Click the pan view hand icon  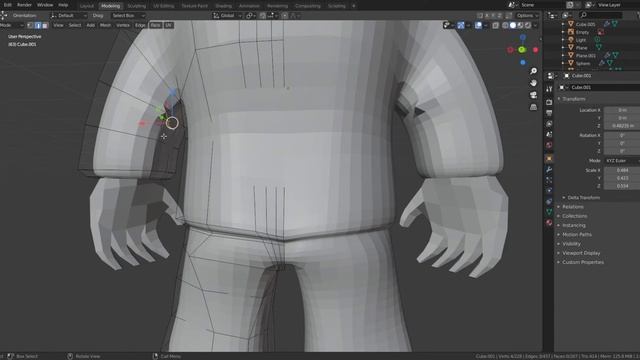pyautogui.click(x=533, y=83)
